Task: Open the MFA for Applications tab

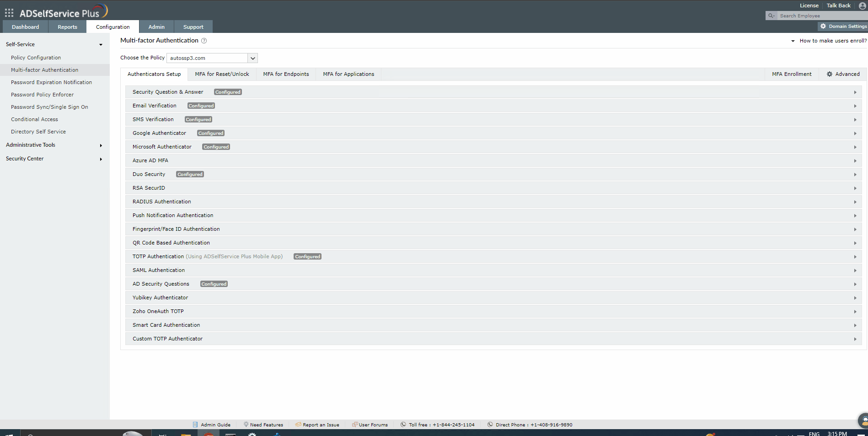Action: pyautogui.click(x=348, y=74)
